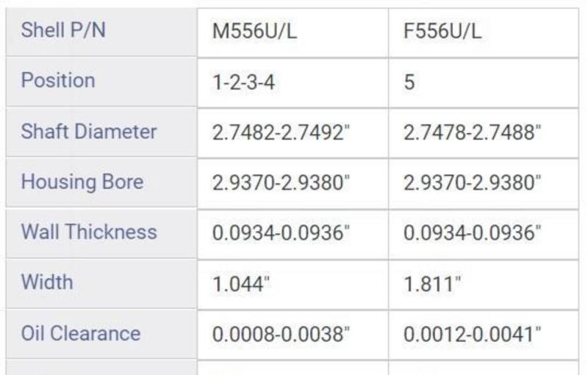The image size is (588, 375).
Task: Select the Housing Bore value for F556U/L
Action: [x=473, y=183]
